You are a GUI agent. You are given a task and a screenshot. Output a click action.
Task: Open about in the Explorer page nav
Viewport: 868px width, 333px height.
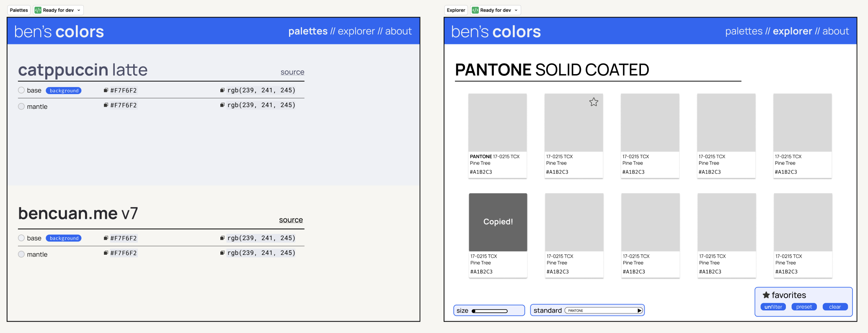pyautogui.click(x=835, y=31)
